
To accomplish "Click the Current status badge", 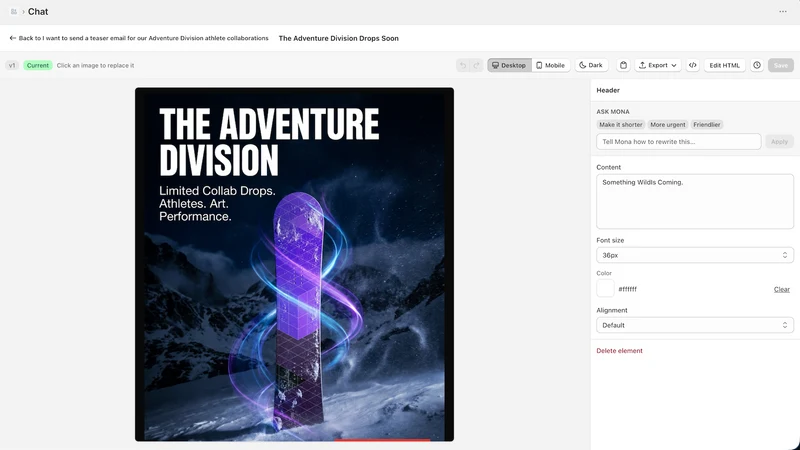I will (x=38, y=65).
